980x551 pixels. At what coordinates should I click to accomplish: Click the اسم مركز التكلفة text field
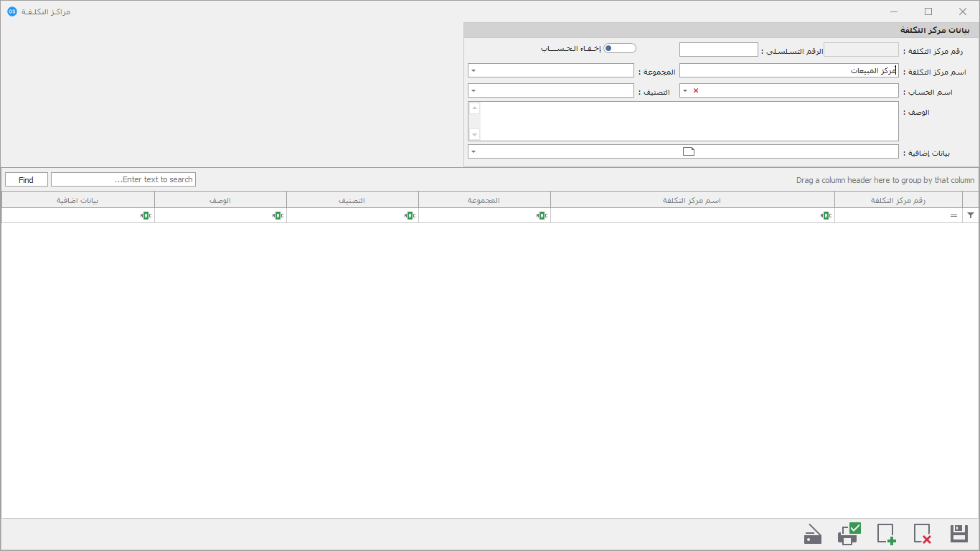pyautogui.click(x=789, y=70)
